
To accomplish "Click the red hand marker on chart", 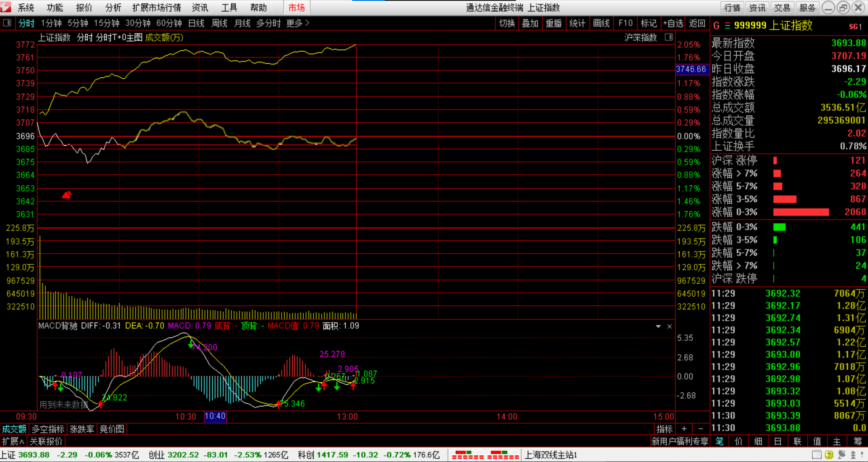I will 67,195.
